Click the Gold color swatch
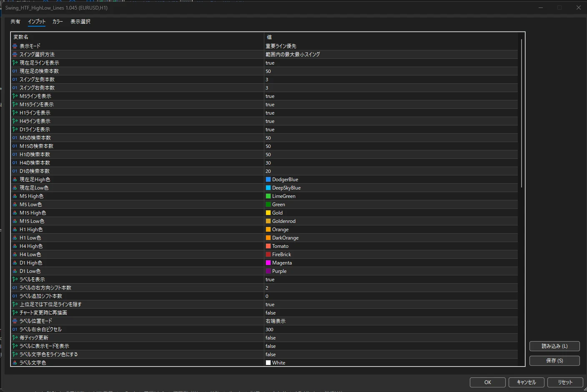The height and width of the screenshot is (392, 587). point(268,213)
